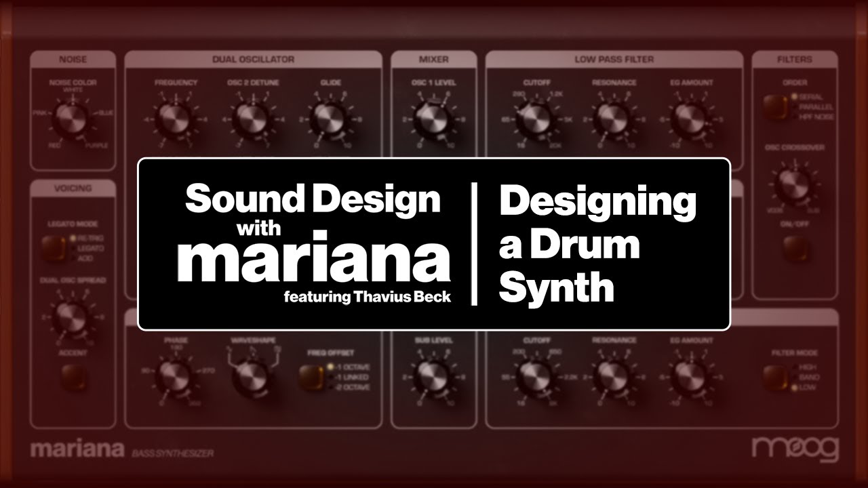Click the OSC 1 Level knob
Image resolution: width=868 pixels, height=488 pixels.
433,119
